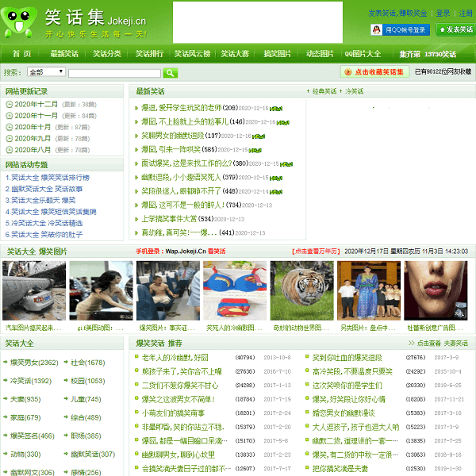The image size is (476, 476).
Task: Click the green magnifier search button
Action: [170, 73]
